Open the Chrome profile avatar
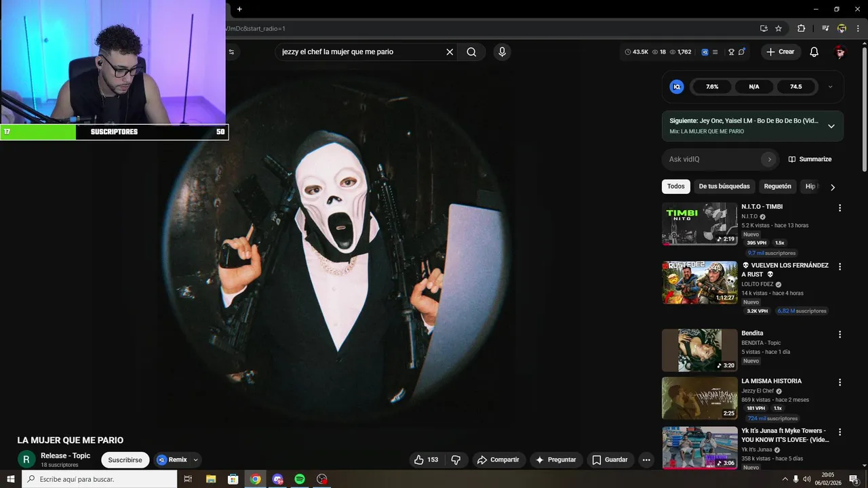Screen dimensions: 868x488 [x=842, y=28]
